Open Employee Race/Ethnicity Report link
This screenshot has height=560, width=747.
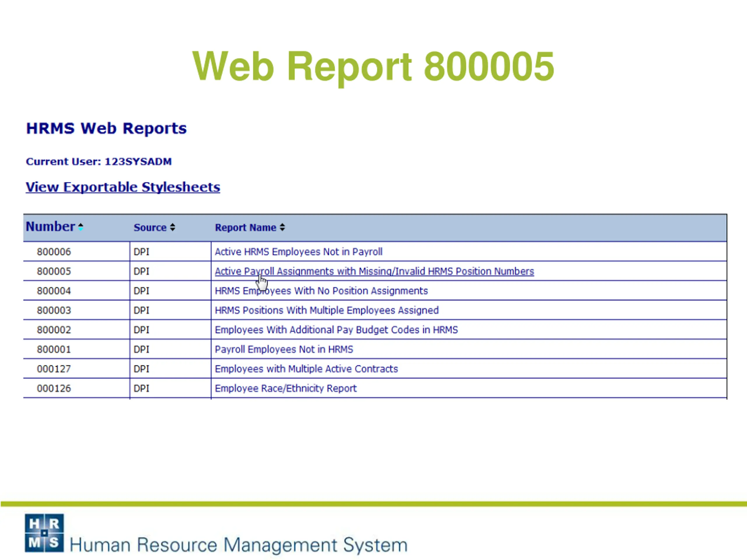click(285, 388)
